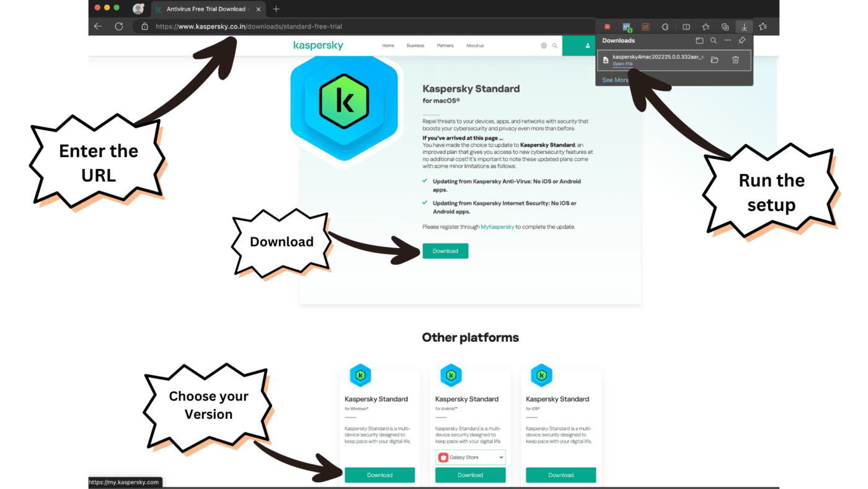868x489 pixels.
Task: Close the Antivirus Free Trial Download tab
Action: point(257,9)
